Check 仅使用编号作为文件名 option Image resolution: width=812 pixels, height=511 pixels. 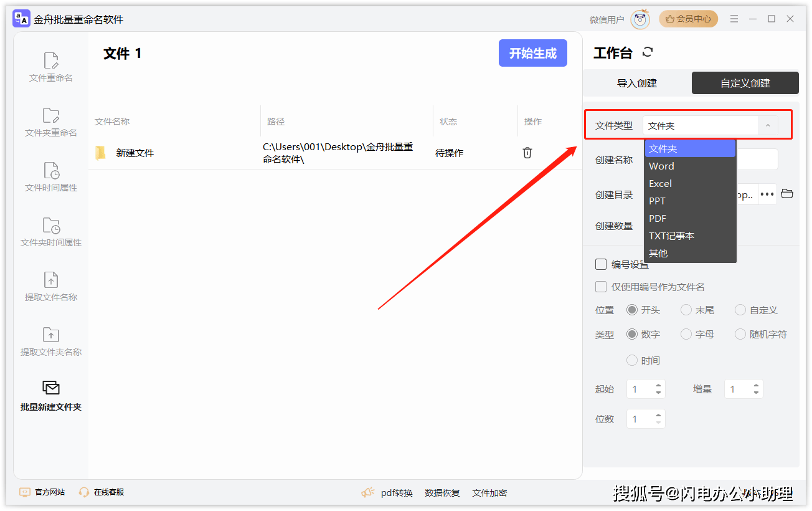click(x=601, y=287)
